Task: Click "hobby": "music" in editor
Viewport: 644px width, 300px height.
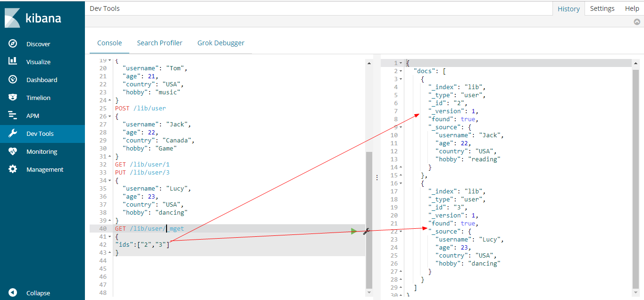Action: click(151, 92)
